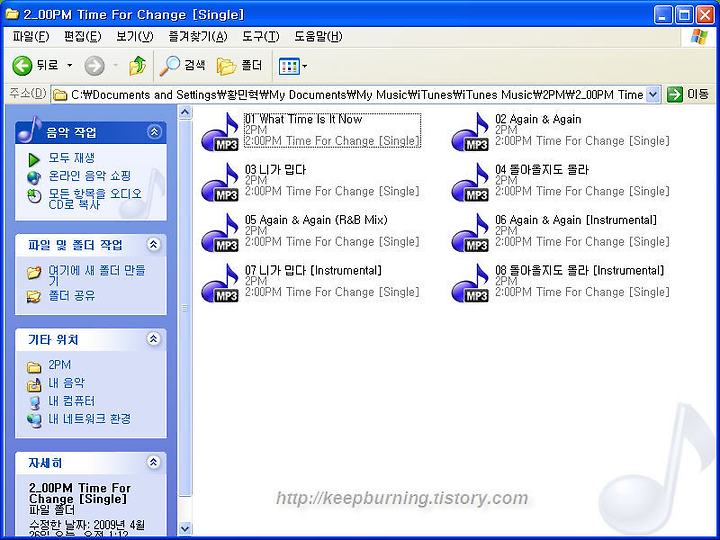Click the task pane scrollbar thumb

[x=185, y=308]
